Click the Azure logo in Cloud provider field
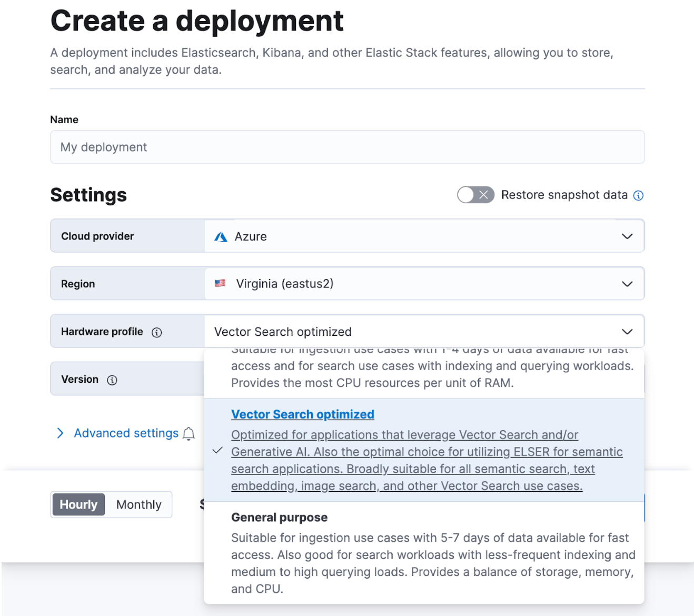 pyautogui.click(x=221, y=236)
